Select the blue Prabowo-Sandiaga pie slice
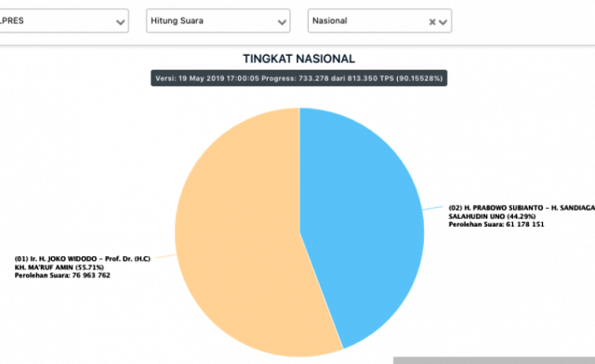Image resolution: width=595 pixels, height=364 pixels. pos(361,213)
